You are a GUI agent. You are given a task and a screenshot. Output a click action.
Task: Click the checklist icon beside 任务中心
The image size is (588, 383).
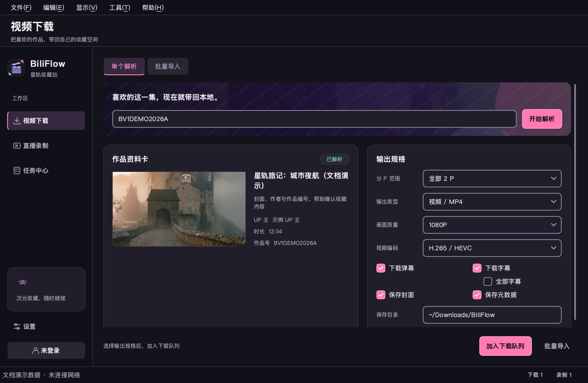click(17, 171)
